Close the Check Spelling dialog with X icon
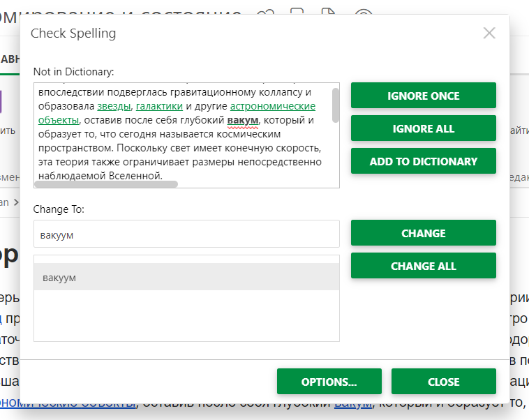Viewport: 529px width, 420px height. click(489, 33)
